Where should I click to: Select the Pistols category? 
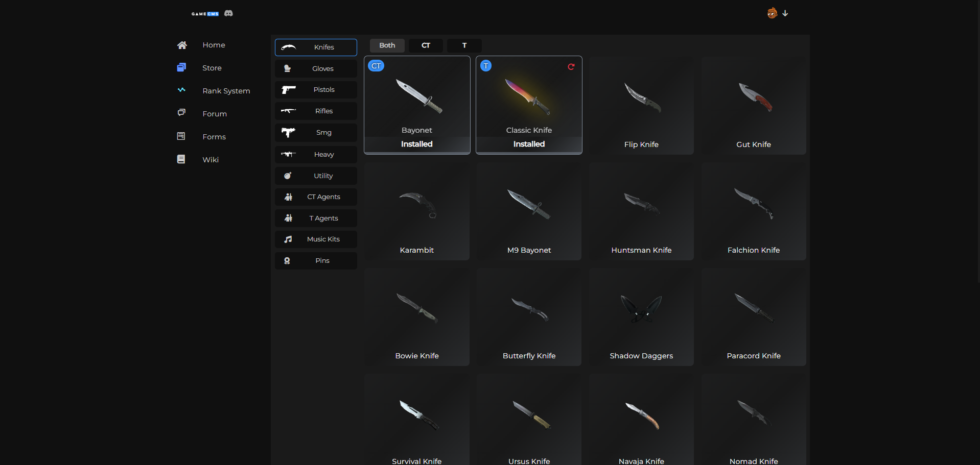click(316, 90)
